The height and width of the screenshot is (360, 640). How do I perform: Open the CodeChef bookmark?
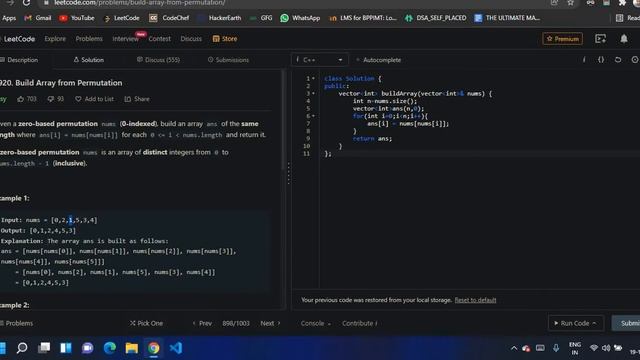tap(169, 18)
